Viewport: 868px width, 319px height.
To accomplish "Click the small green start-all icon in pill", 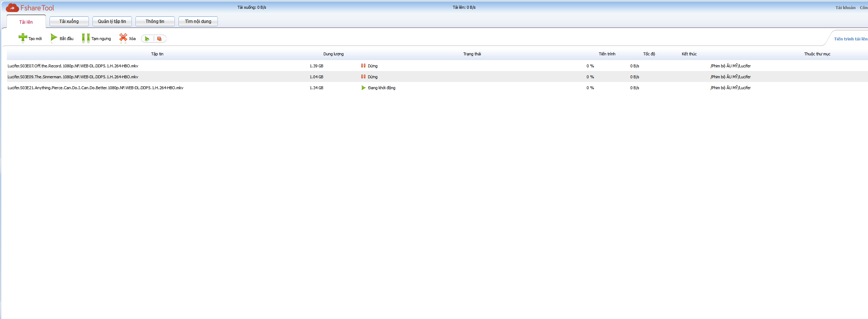I will (x=147, y=39).
